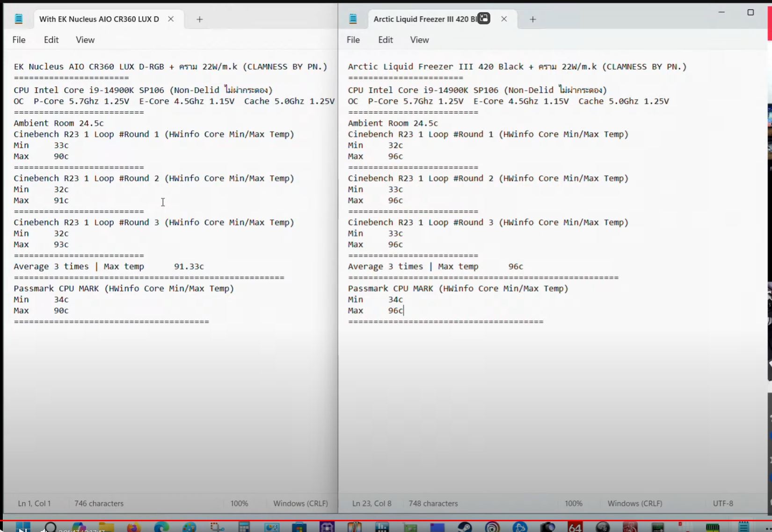Click the 'Passmark CPU MARK' line in the Arctic window

tap(458, 288)
